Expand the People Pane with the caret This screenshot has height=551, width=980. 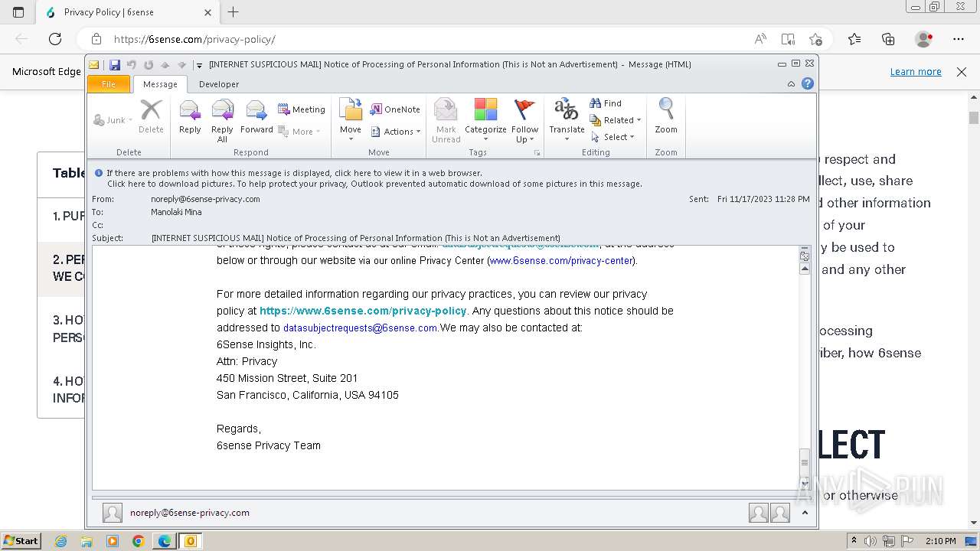[805, 513]
